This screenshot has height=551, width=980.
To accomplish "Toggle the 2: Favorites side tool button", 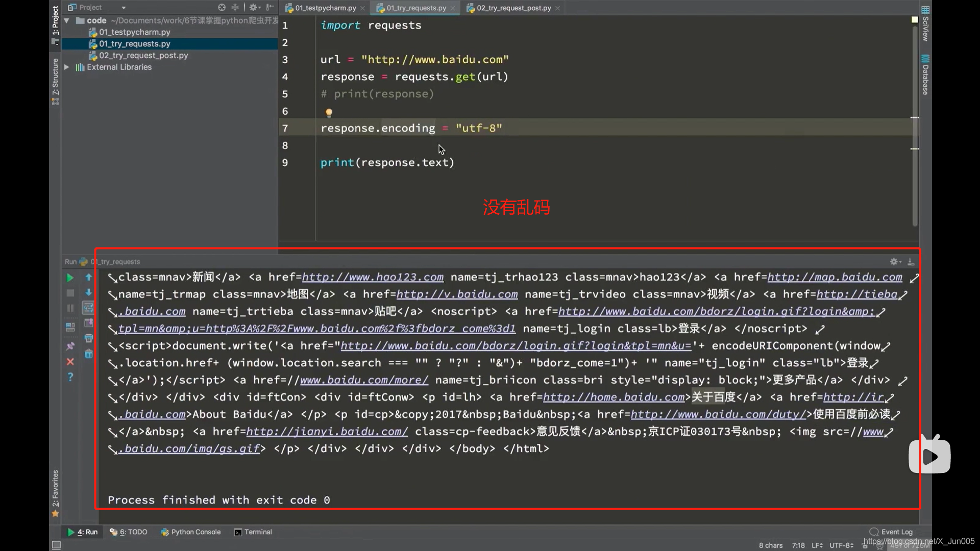I will 55,493.
